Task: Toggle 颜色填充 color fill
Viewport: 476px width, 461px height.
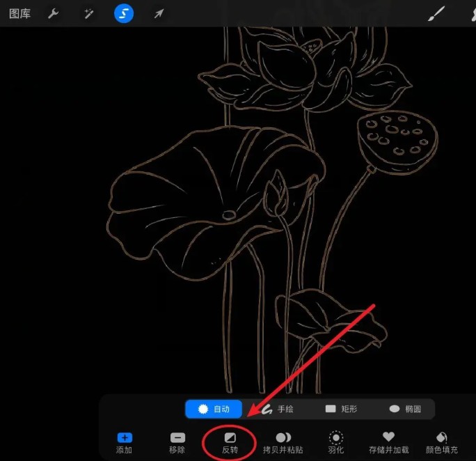Action: [x=441, y=443]
